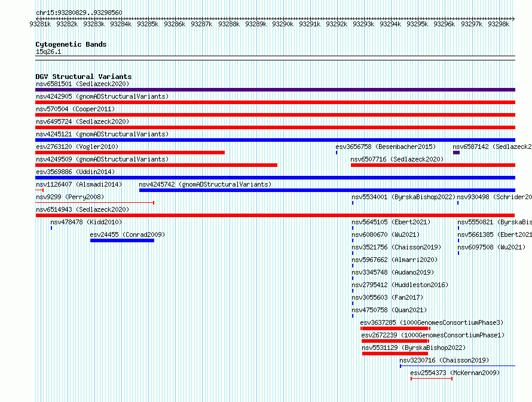Viewport: 532px width, 402px height.
Task: Click nsv478478 (Kidd2010) label
Action: click(86, 222)
